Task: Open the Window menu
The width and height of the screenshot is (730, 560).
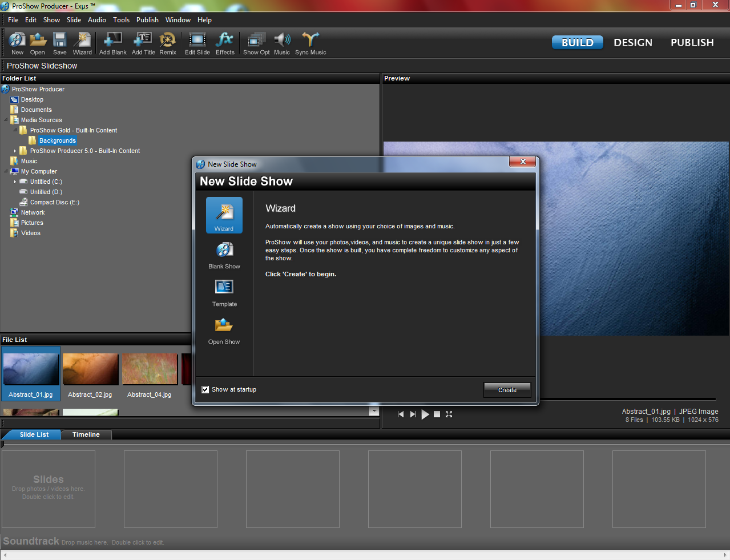Action: coord(178,20)
